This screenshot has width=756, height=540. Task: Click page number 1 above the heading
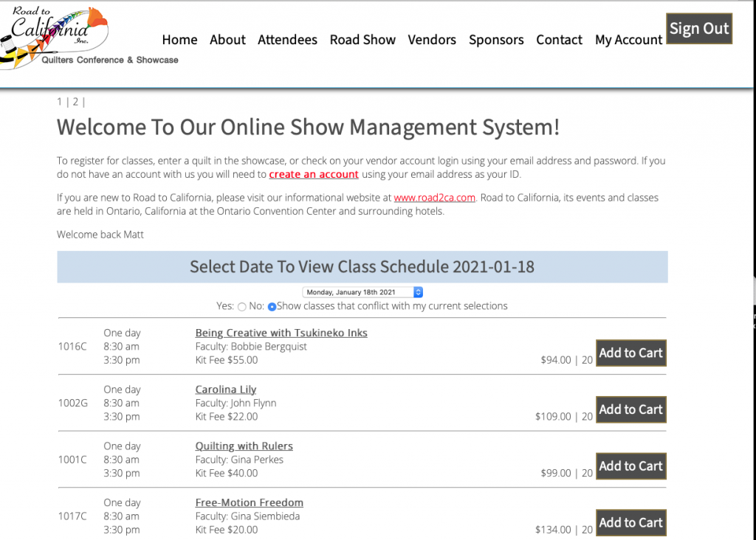click(x=59, y=102)
